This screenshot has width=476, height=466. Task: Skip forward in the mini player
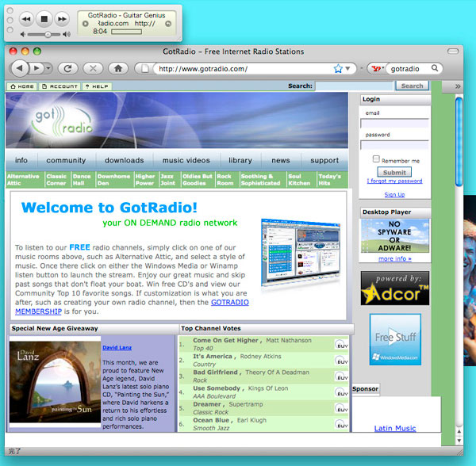pos(62,19)
